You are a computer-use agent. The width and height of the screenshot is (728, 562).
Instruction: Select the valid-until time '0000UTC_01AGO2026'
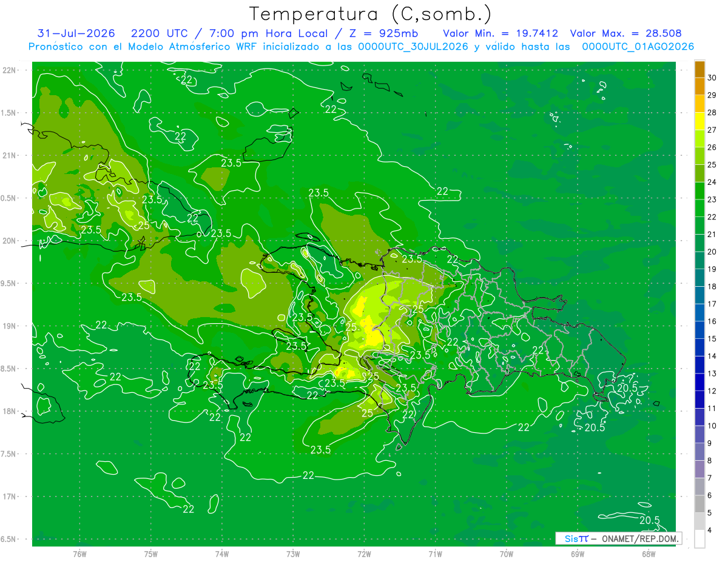coord(638,47)
